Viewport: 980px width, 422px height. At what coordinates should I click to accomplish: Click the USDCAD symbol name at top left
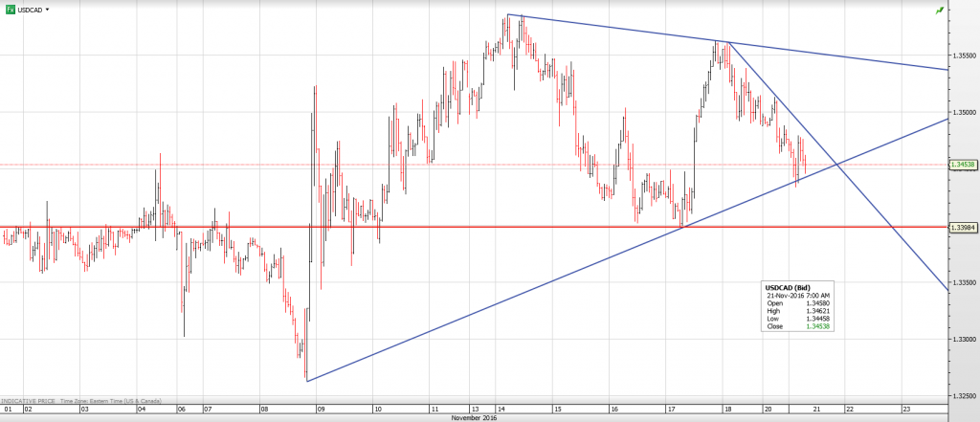(31, 9)
